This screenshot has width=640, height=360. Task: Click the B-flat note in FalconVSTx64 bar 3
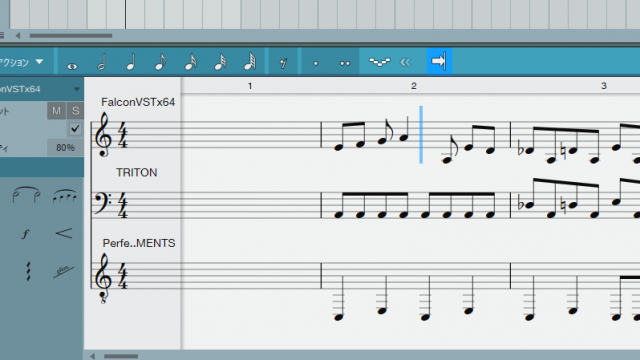coord(529,150)
